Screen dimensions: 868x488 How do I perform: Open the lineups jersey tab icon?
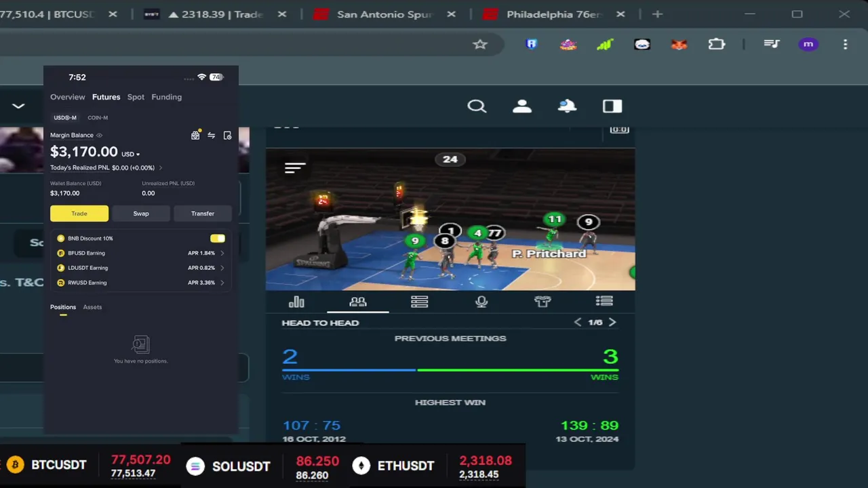click(542, 302)
